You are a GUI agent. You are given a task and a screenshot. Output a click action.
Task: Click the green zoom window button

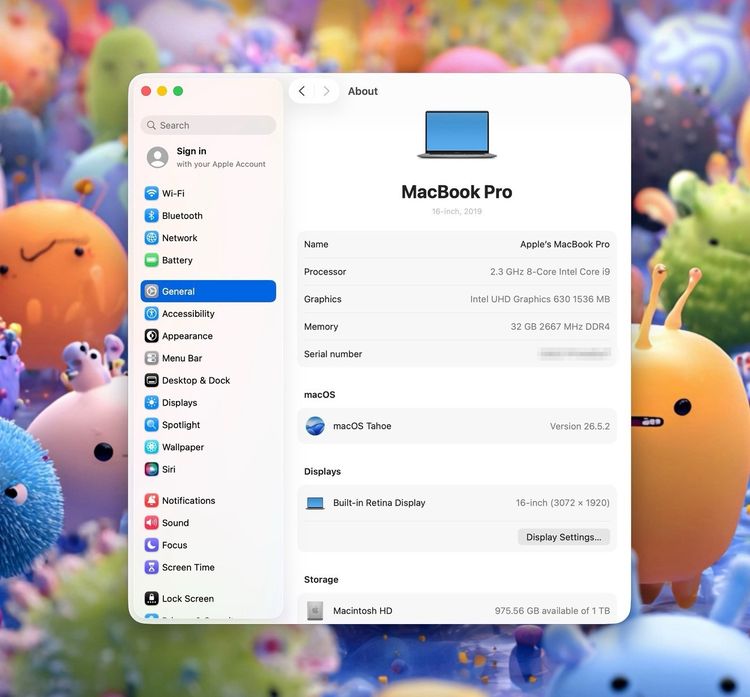[x=178, y=91]
